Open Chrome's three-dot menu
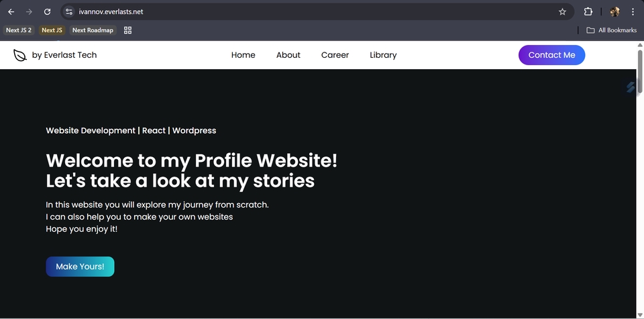The width and height of the screenshot is (644, 319). tap(633, 12)
